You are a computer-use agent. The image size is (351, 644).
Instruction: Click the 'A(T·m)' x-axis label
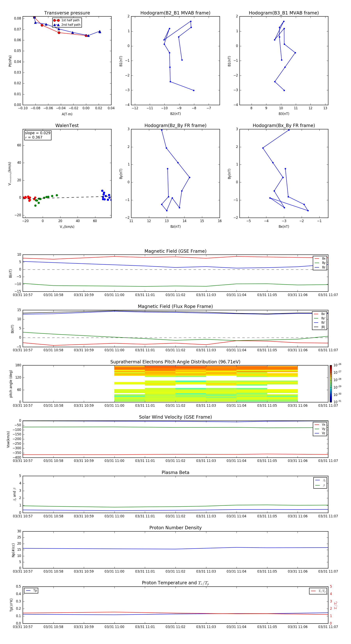click(67, 114)
